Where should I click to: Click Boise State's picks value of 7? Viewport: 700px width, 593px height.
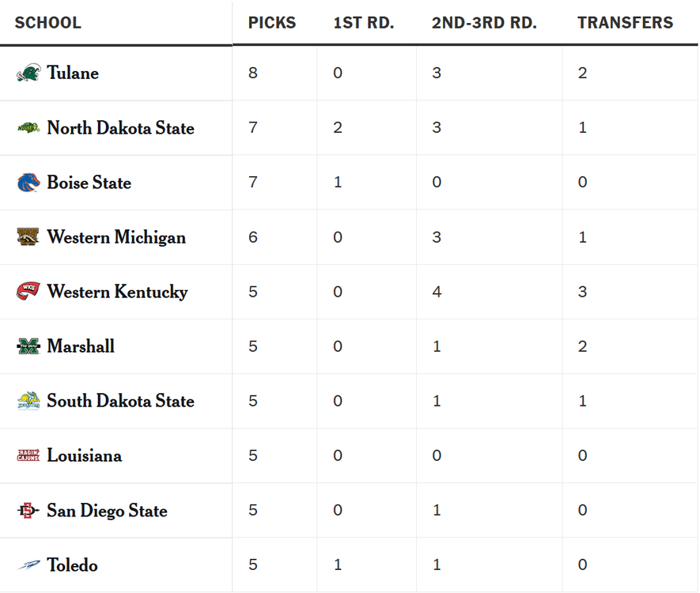point(253,183)
